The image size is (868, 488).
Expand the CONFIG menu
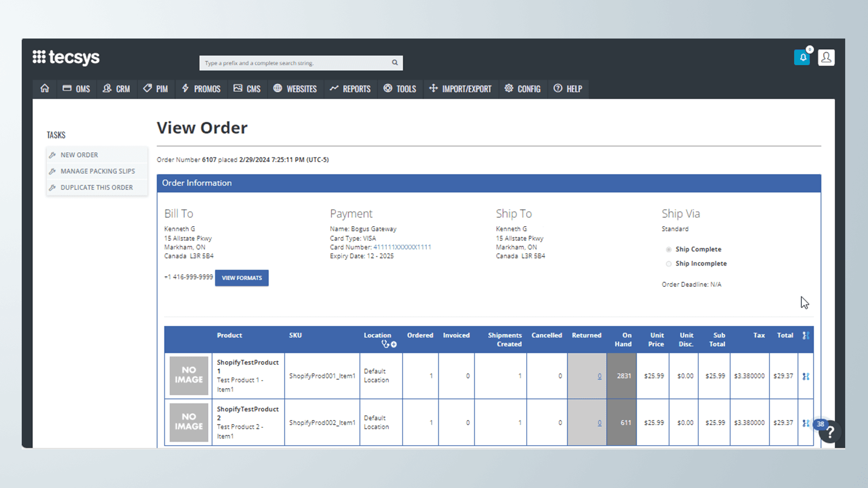click(522, 89)
